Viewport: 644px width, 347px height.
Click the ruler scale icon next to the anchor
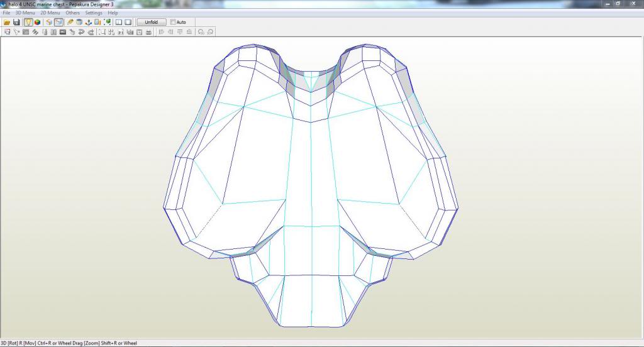[97, 22]
